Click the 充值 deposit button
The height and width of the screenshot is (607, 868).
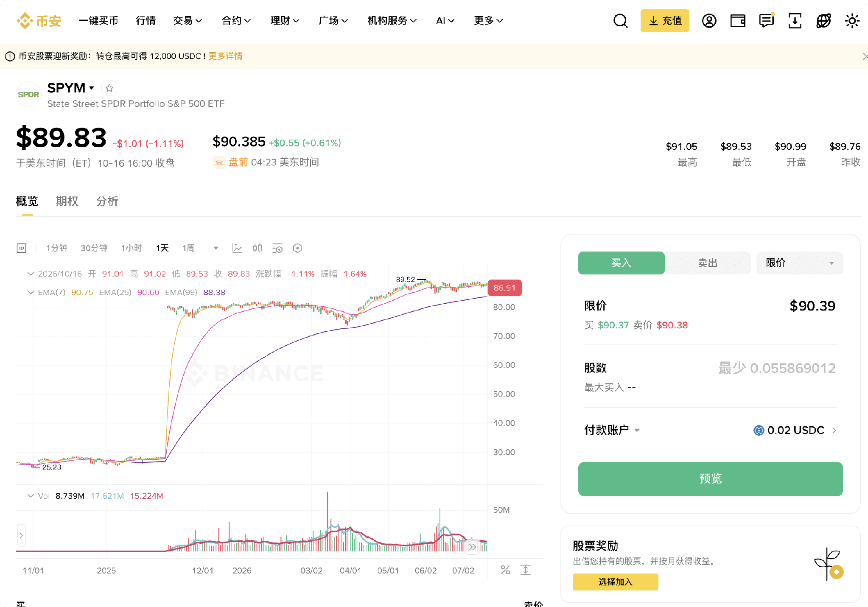coord(665,20)
